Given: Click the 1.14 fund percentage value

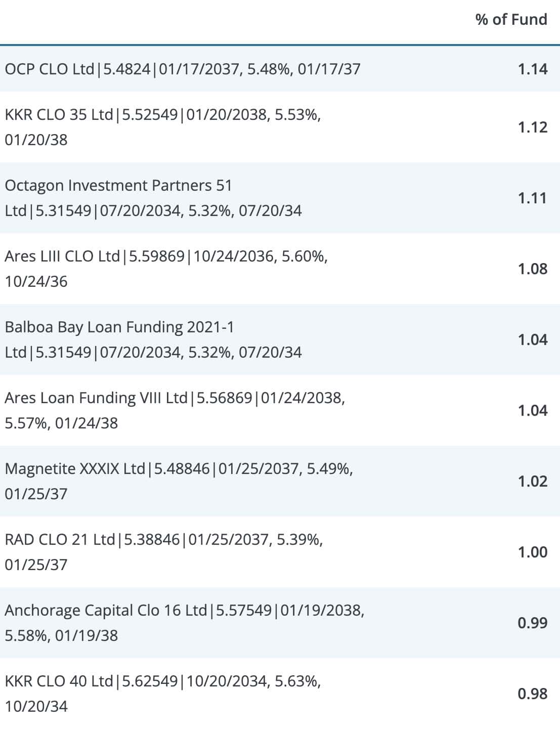Looking at the screenshot, I should pyautogui.click(x=533, y=69).
